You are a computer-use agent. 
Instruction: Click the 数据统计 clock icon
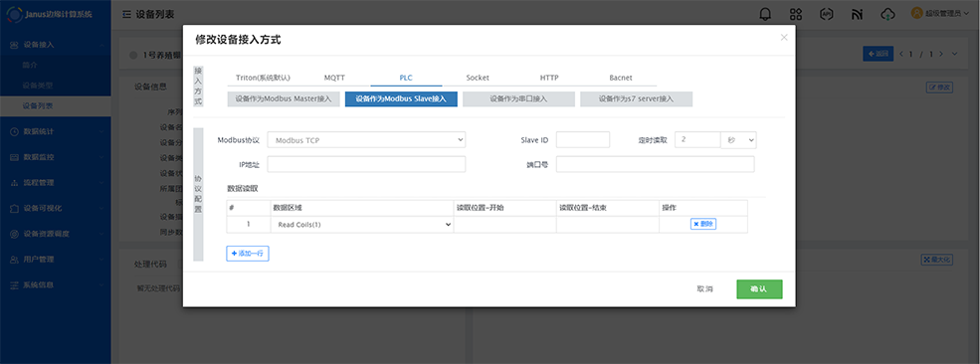[x=14, y=131]
